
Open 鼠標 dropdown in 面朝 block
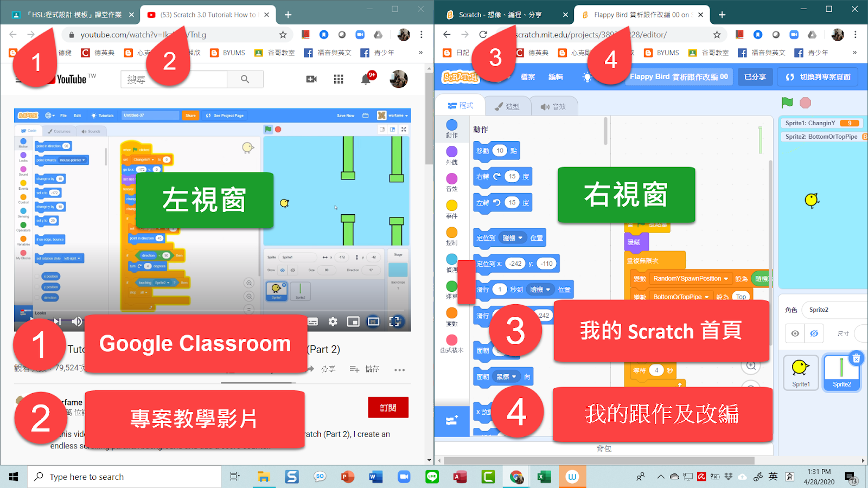[507, 376]
